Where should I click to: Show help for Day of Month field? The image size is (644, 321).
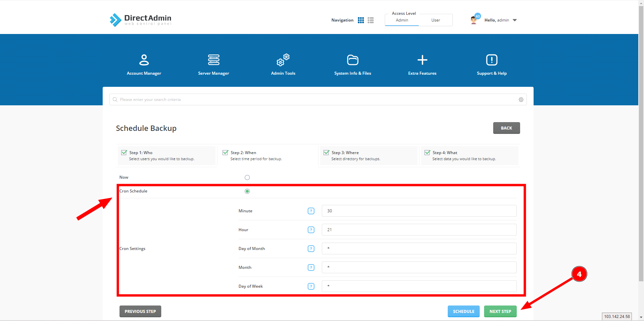click(x=311, y=249)
